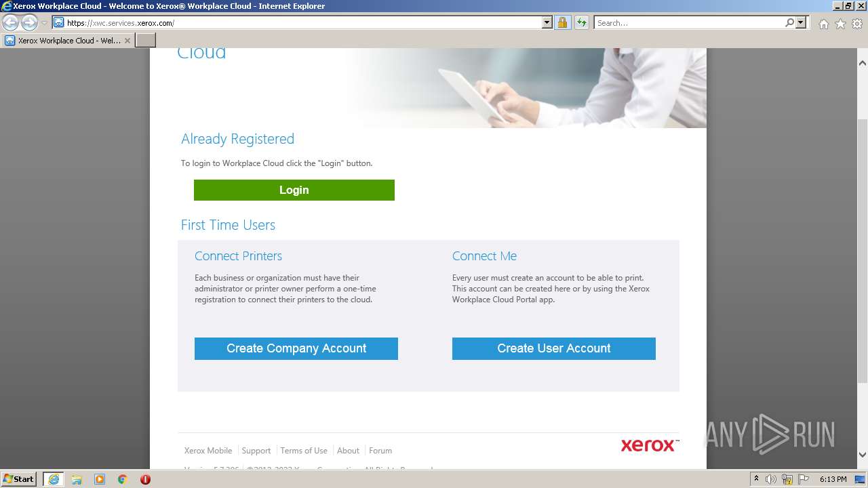Click the volume speaker tray icon

(x=771, y=479)
